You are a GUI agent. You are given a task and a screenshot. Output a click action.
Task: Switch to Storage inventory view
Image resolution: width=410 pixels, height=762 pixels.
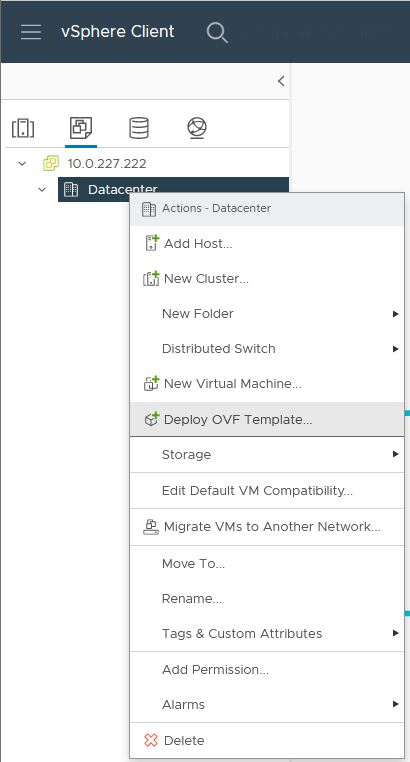139,128
